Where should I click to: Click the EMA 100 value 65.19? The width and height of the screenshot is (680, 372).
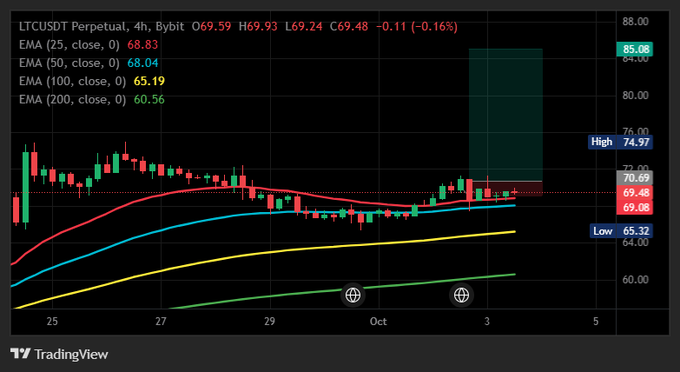click(149, 81)
